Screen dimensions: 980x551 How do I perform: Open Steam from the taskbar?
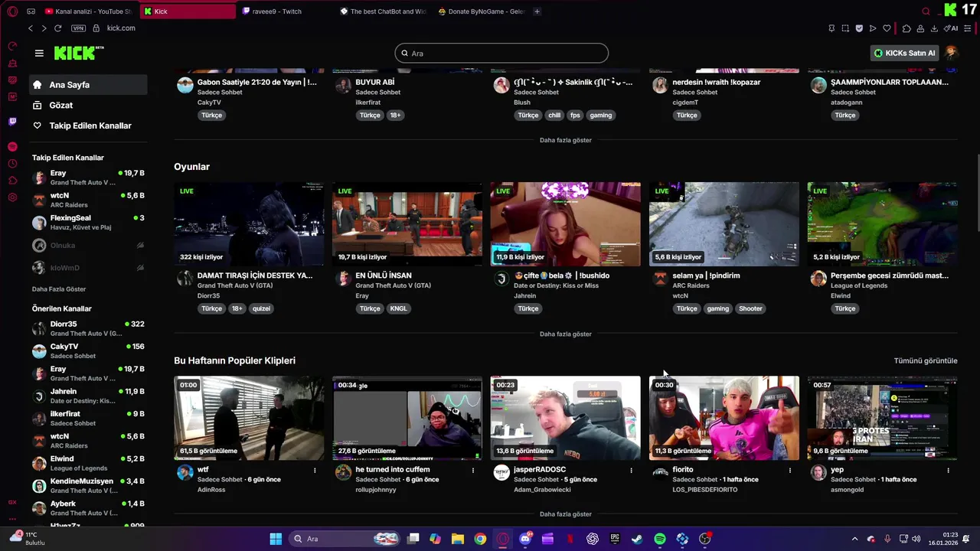coord(637,539)
